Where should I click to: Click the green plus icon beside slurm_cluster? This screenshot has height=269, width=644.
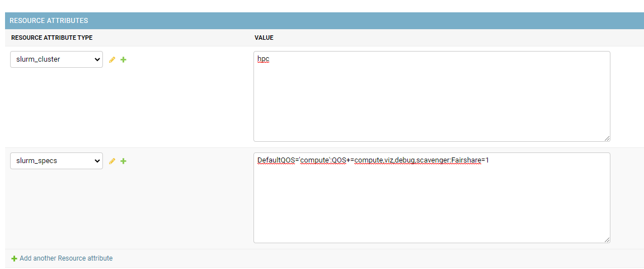pos(123,59)
